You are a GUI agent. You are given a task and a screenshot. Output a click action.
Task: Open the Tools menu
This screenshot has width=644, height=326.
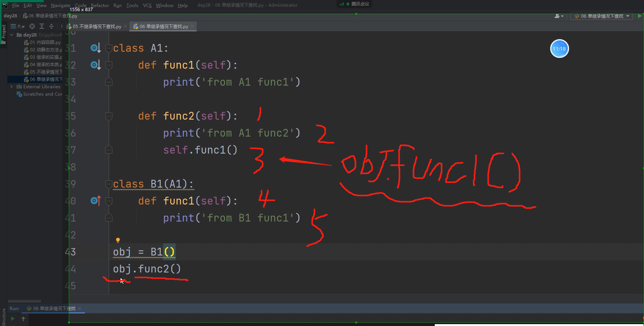pos(132,5)
